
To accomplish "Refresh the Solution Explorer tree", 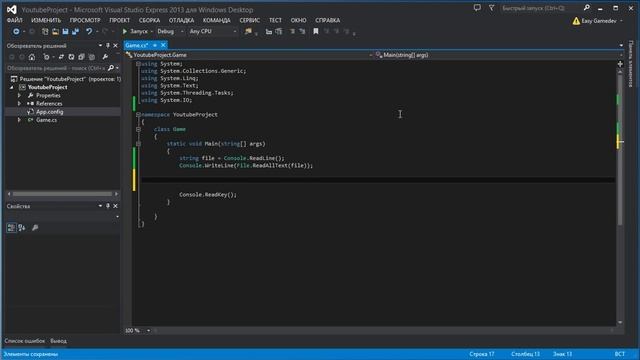I will (71, 57).
